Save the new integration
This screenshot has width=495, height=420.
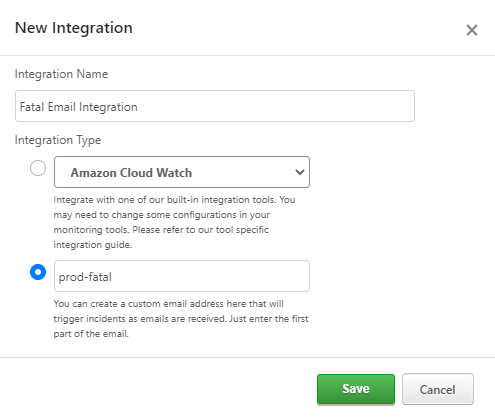click(x=356, y=389)
